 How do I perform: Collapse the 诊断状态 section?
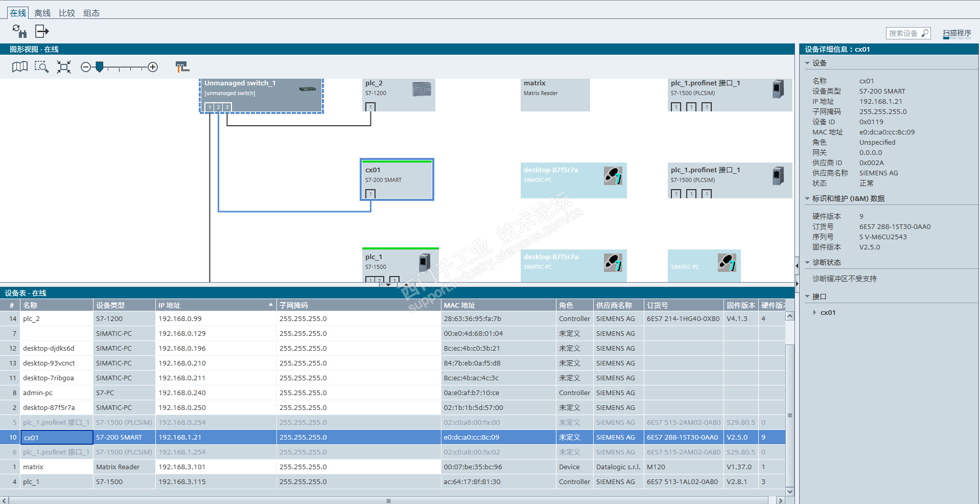(807, 263)
